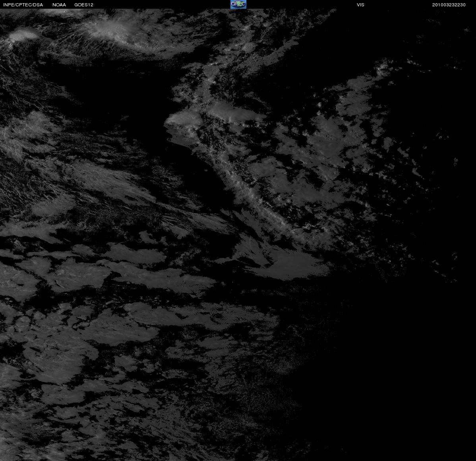Click the 201003232230 timestamp text
The image size is (476, 461).
click(x=449, y=5)
